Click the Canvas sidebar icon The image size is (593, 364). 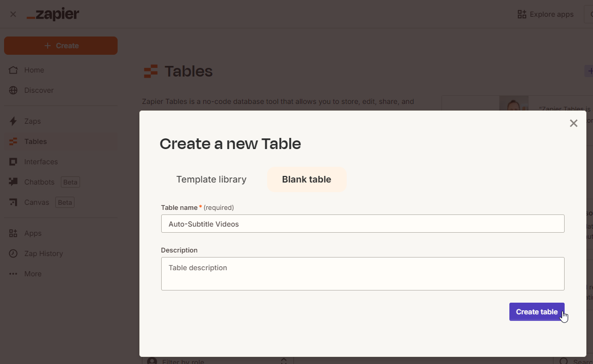(x=14, y=202)
